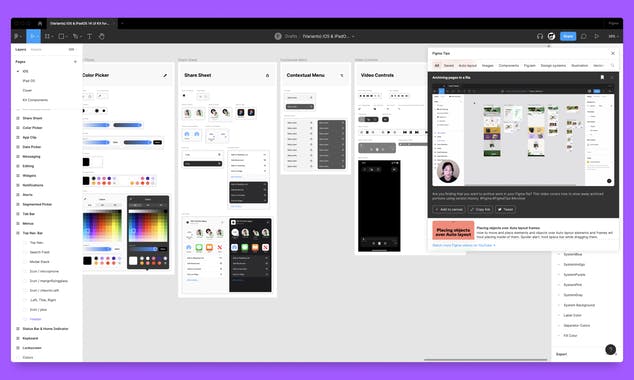Select the Segmented Picker layer
This screenshot has width=634, height=380.
coord(37,204)
